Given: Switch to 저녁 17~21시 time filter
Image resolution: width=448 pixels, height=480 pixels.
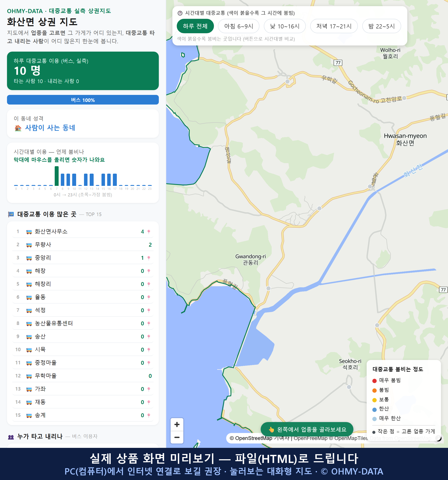Looking at the screenshot, I should [x=334, y=26].
